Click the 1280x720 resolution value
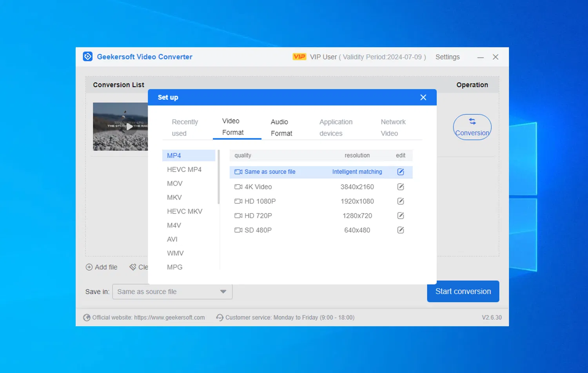The image size is (588, 373). coord(357,215)
